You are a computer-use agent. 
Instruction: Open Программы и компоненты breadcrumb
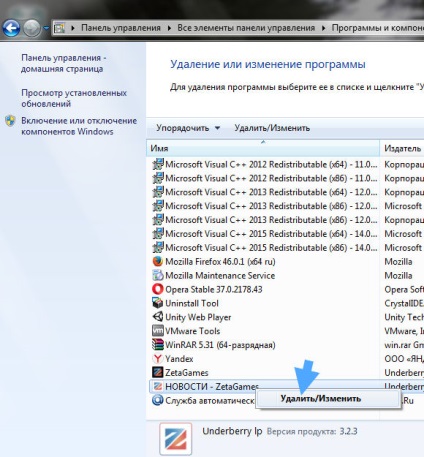tap(378, 28)
